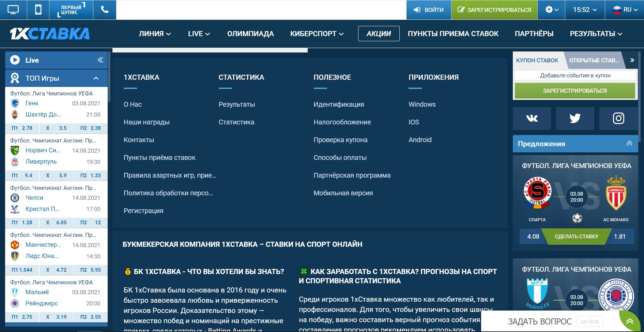Click the Генк team crest
The width and height of the screenshot is (644, 332).
pos(15,103)
